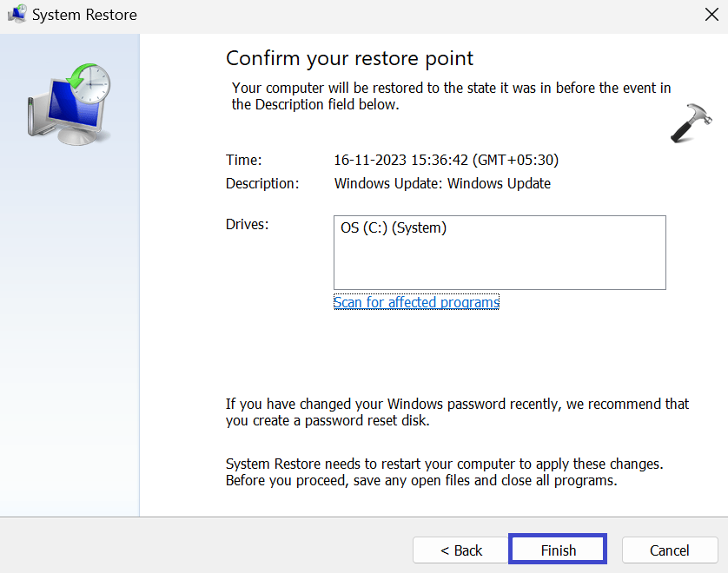Go back with the Back button
Viewport: 728px width, 573px height.
coord(460,550)
